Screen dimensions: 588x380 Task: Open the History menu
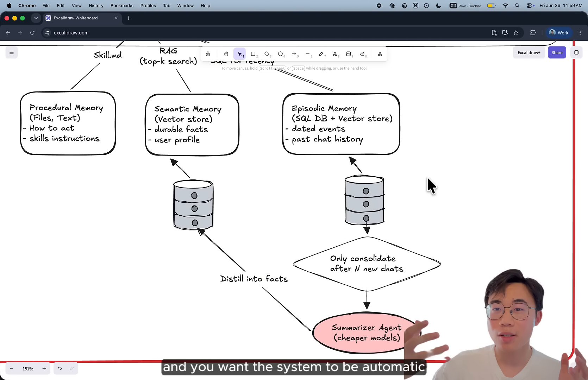coord(96,6)
